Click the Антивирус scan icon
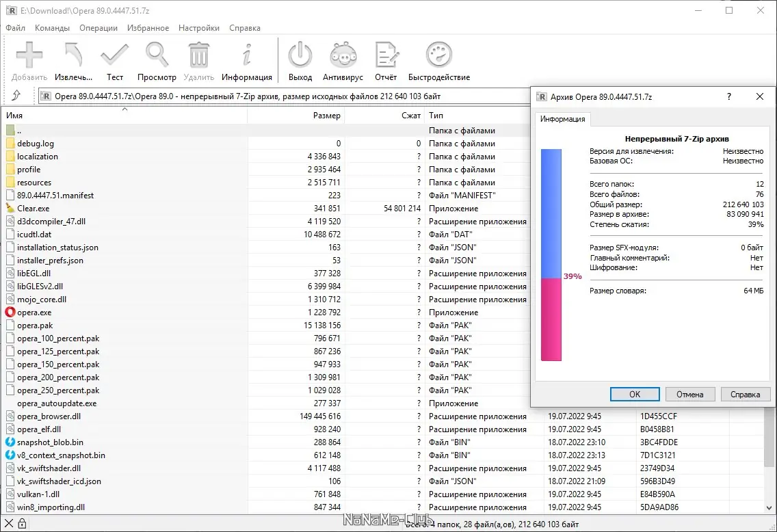Image resolution: width=777 pixels, height=532 pixels. (343, 53)
